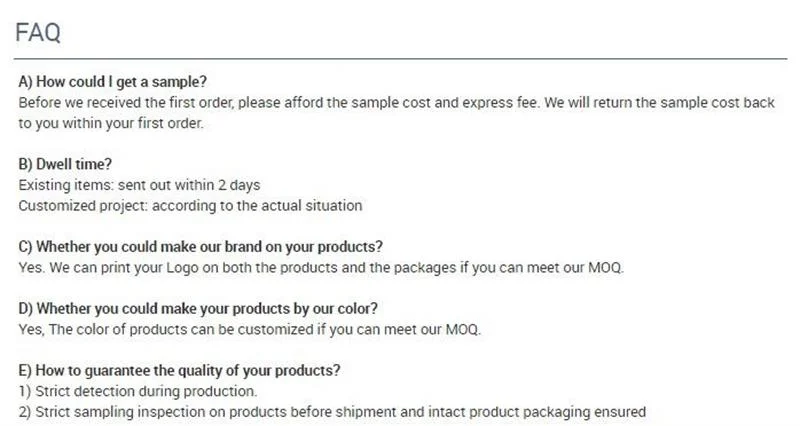Click the 'Customized project' line
800x426 pixels.
point(189,206)
